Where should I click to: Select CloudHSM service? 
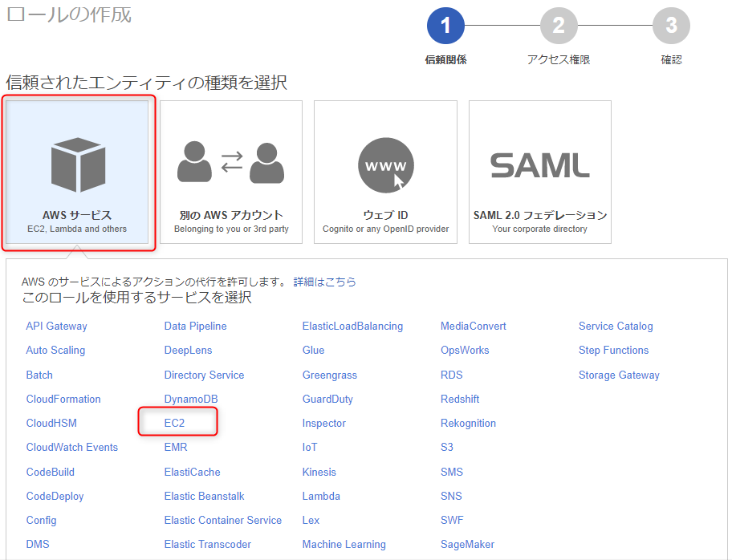51,424
